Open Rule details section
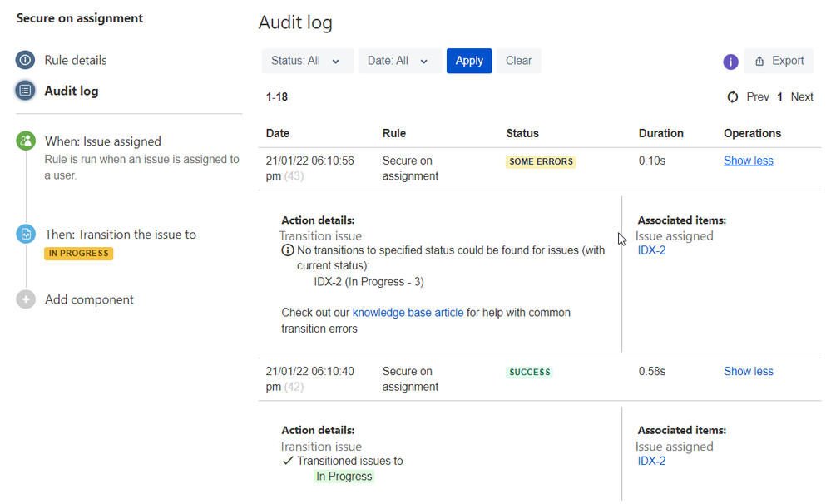This screenshot has height=504, width=831. (x=75, y=60)
